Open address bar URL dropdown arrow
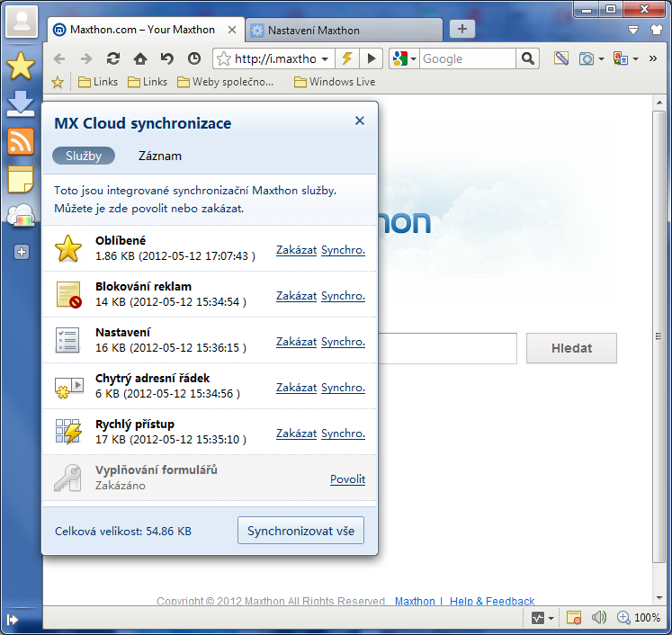672x635 pixels. 325,59
